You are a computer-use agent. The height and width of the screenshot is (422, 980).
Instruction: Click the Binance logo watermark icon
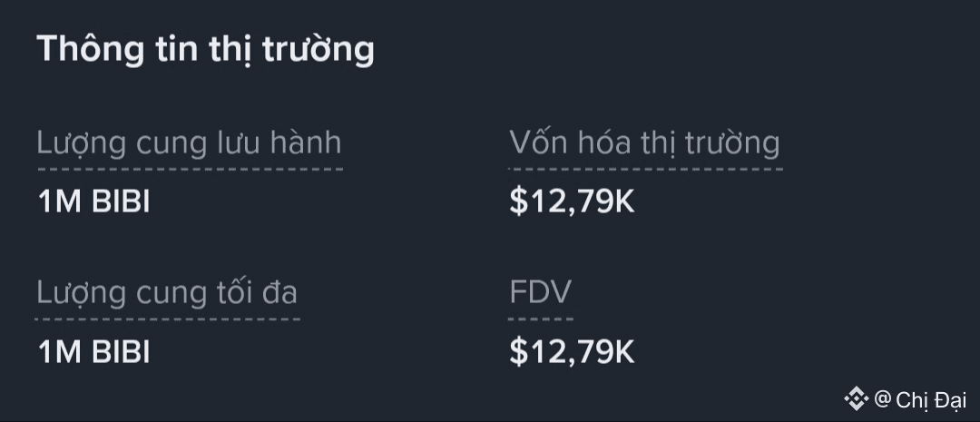[857, 398]
